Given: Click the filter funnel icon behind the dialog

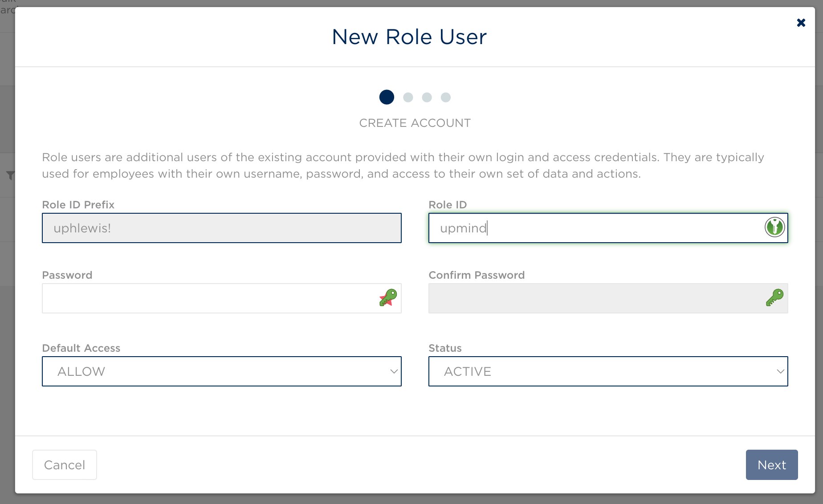Looking at the screenshot, I should (x=10, y=175).
